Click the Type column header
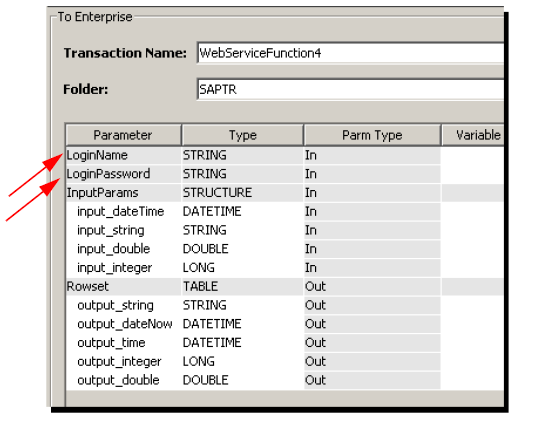The width and height of the screenshot is (536, 426). [243, 135]
